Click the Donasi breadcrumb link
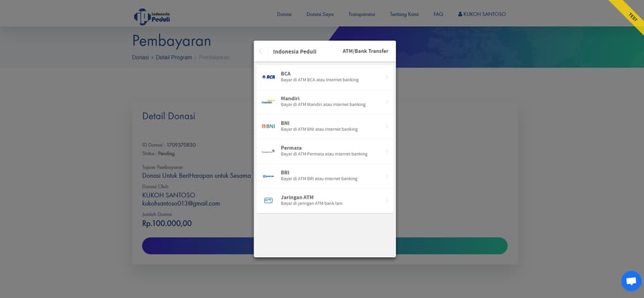644x298 pixels. tap(140, 58)
